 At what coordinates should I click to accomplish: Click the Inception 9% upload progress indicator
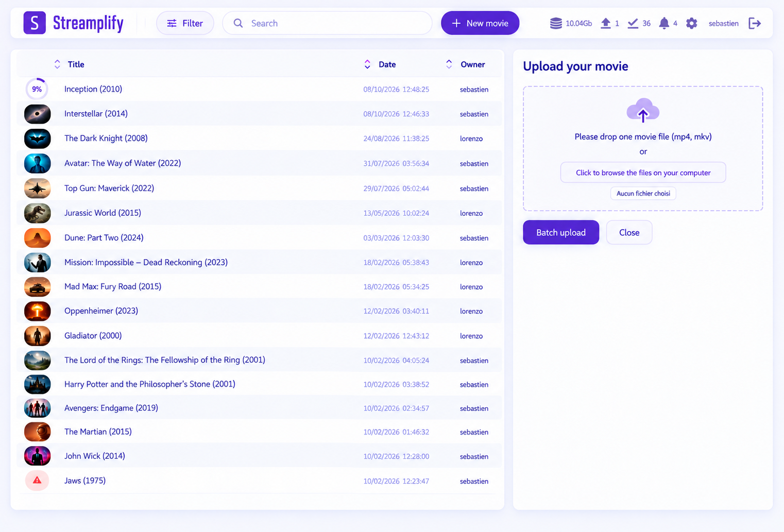point(37,89)
